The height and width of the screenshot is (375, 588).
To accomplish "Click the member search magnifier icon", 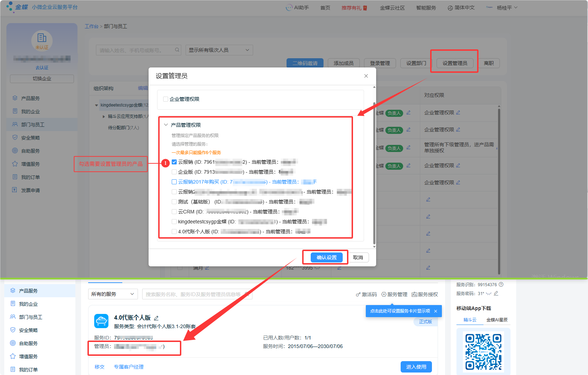I will [x=177, y=50].
